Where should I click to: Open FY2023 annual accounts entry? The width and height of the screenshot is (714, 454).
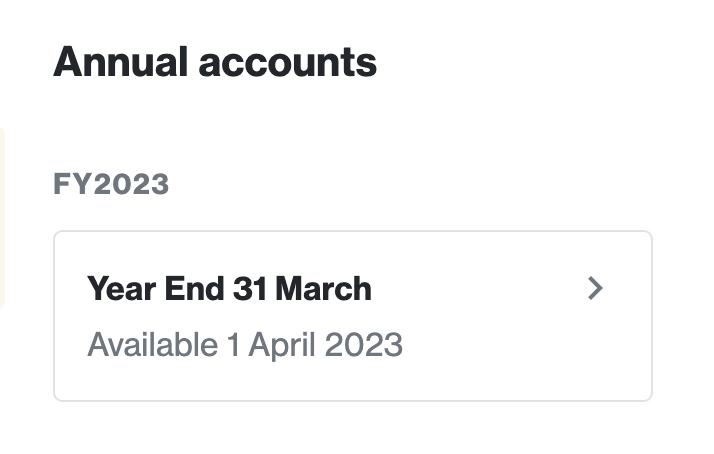pyautogui.click(x=353, y=316)
